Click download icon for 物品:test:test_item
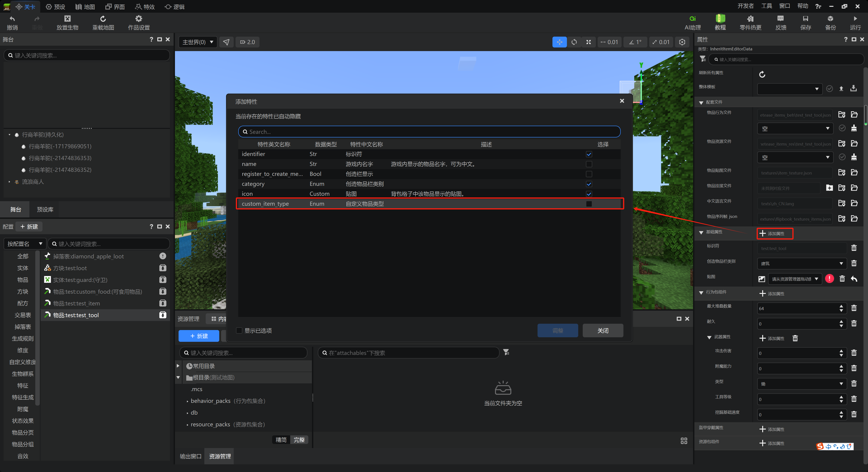The width and height of the screenshot is (868, 472). pos(163,303)
